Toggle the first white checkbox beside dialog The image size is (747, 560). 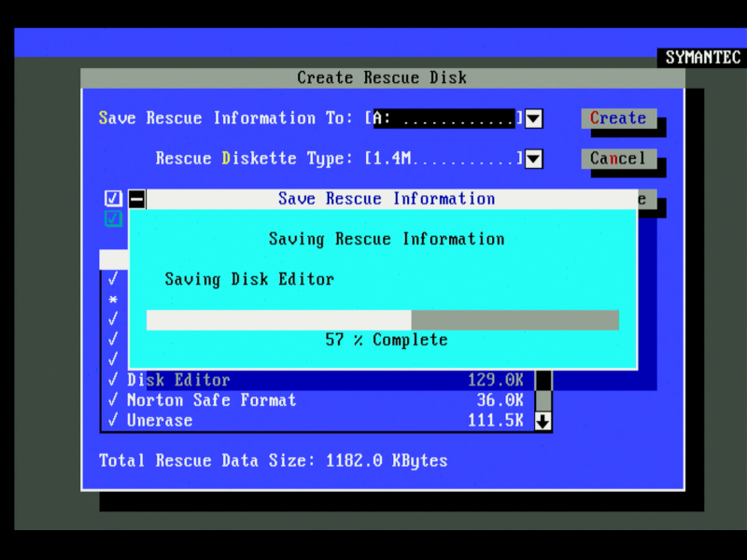(x=113, y=199)
